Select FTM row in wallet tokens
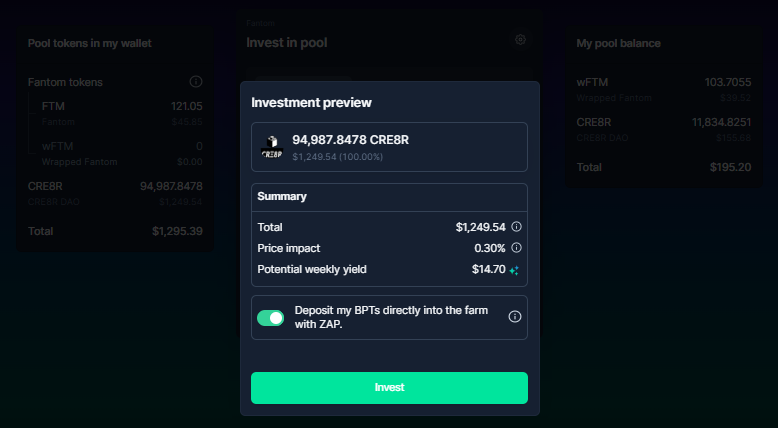The width and height of the screenshot is (778, 428). 122,114
